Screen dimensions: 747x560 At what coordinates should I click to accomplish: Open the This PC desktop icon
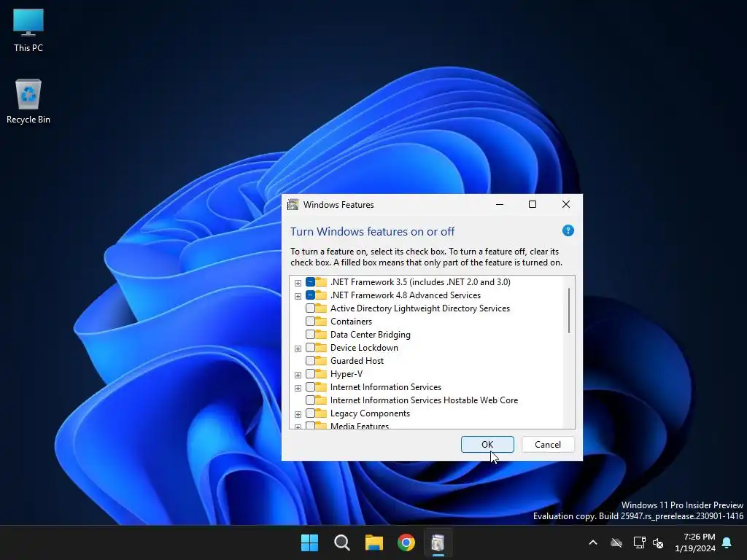[28, 31]
